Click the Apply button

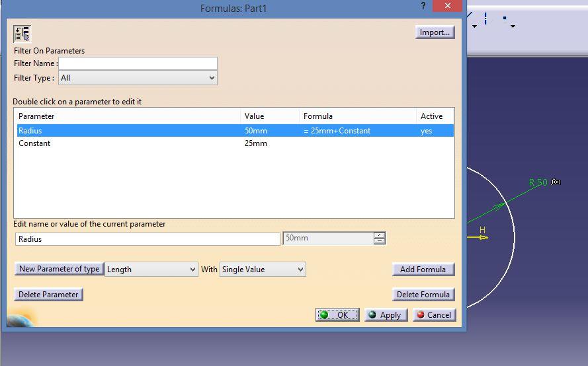[386, 314]
